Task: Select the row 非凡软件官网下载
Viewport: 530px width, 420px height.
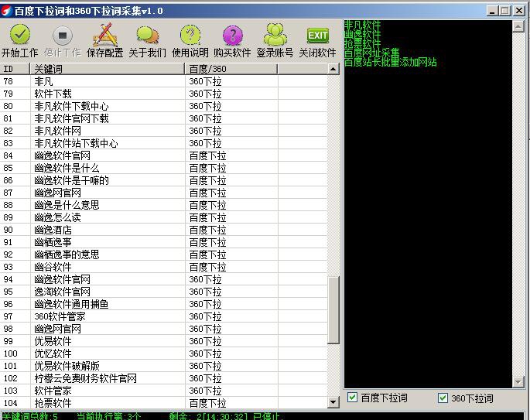Action: 163,118
